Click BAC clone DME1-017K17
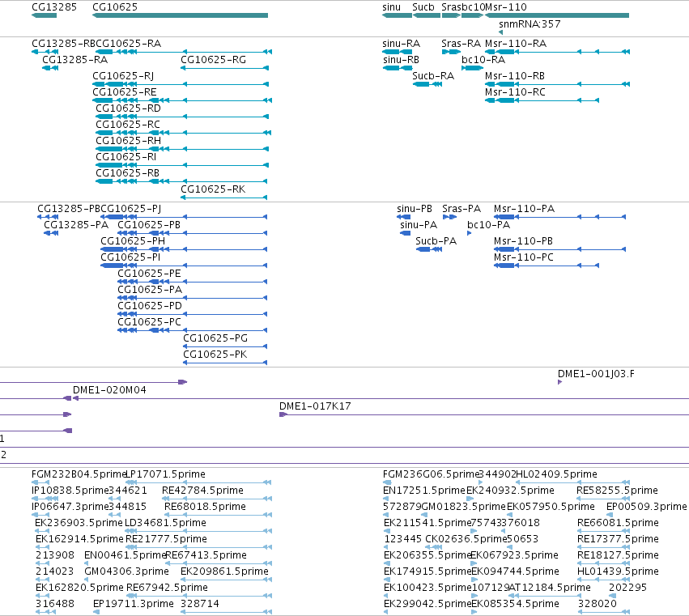This screenshot has width=689, height=616. coord(484,414)
